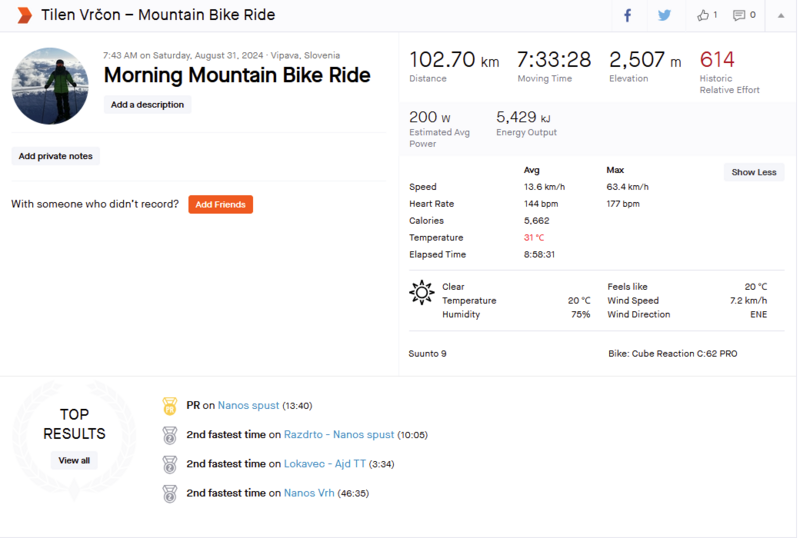Image resolution: width=800 pixels, height=538 pixels.
Task: Click the orange Strava chevron logo
Action: (24, 15)
